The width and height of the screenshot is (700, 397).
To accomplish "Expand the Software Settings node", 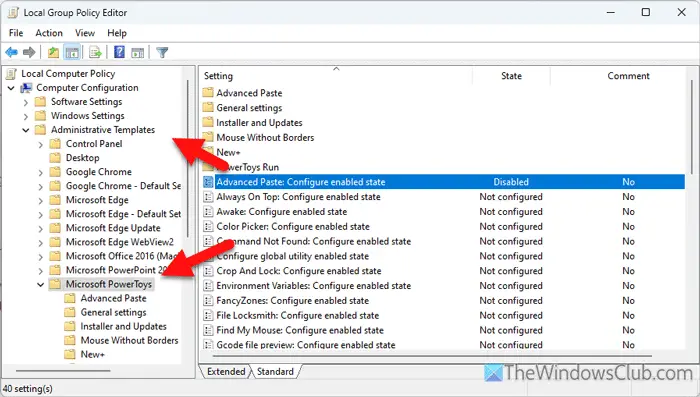I will pos(26,102).
